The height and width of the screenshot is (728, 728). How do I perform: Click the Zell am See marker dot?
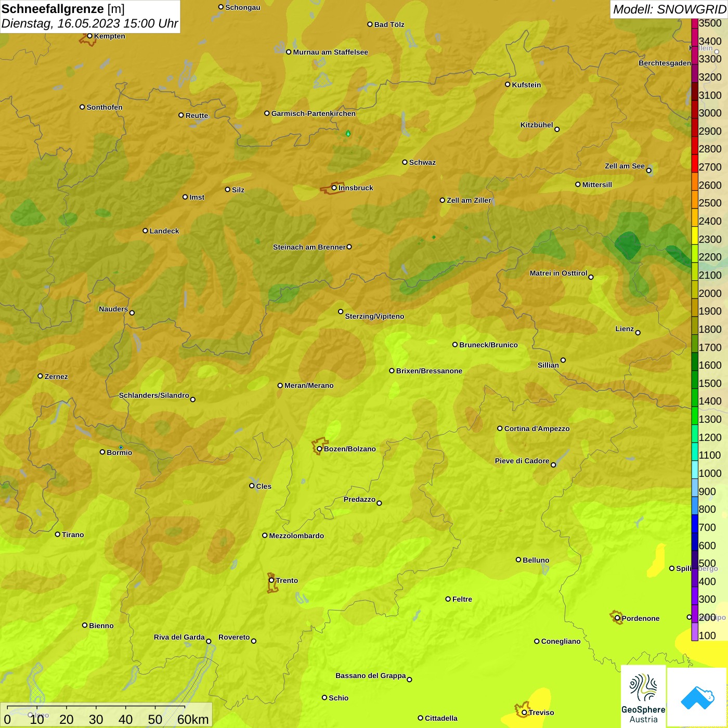[x=648, y=170]
